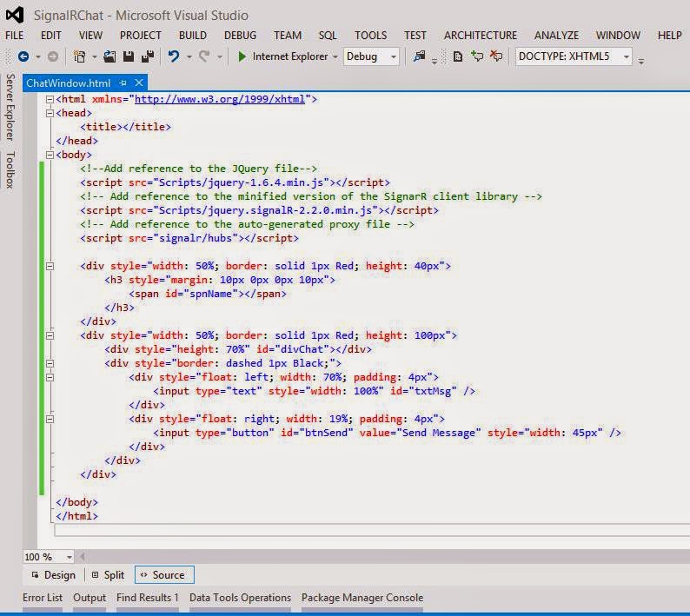690x616 pixels.
Task: Open the SQL menu
Action: point(328,36)
